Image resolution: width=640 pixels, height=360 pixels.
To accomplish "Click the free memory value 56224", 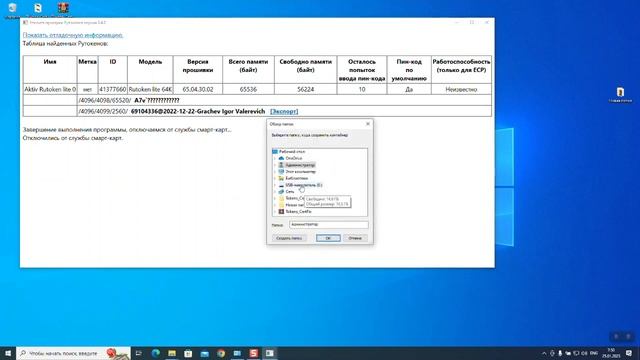I will [x=305, y=89].
